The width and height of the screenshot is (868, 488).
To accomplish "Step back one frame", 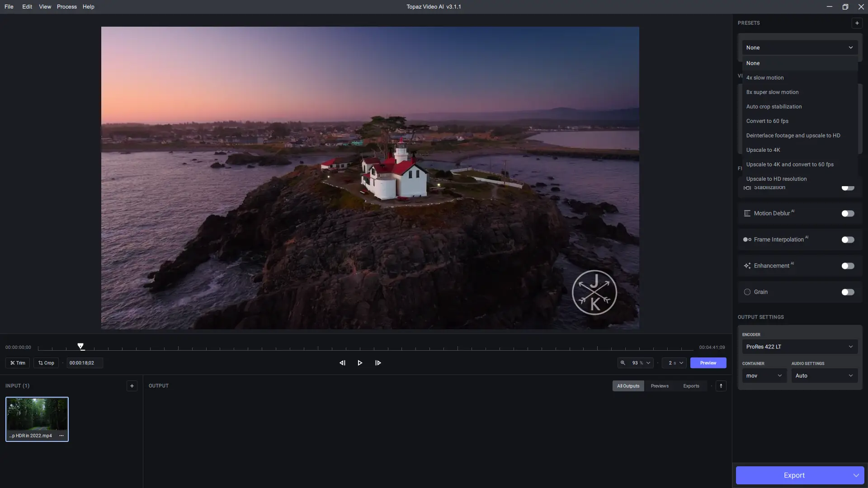I will 342,363.
